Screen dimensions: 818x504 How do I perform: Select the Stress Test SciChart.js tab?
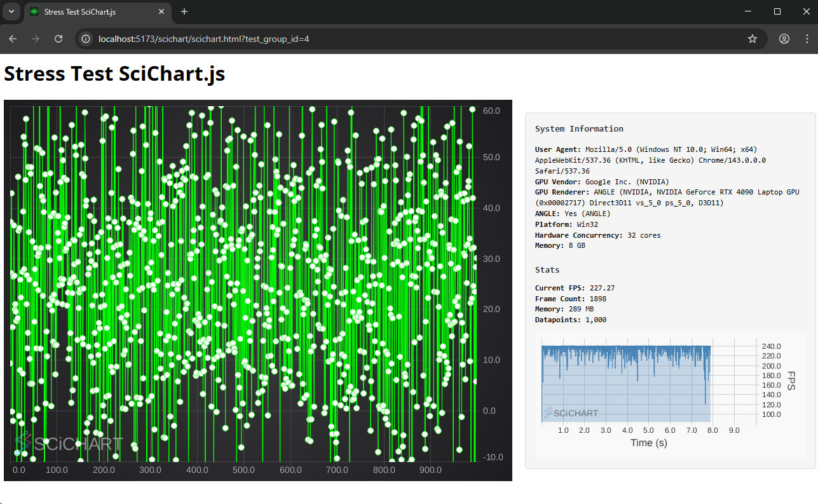pyautogui.click(x=89, y=11)
